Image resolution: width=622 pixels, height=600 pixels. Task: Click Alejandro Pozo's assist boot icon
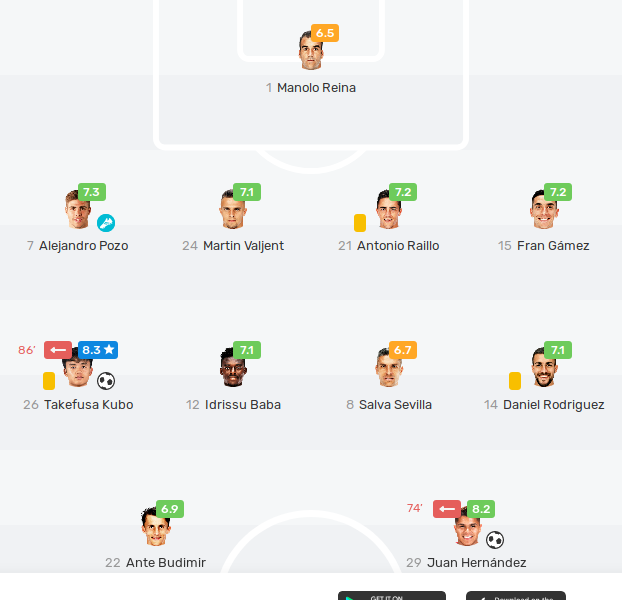click(106, 223)
